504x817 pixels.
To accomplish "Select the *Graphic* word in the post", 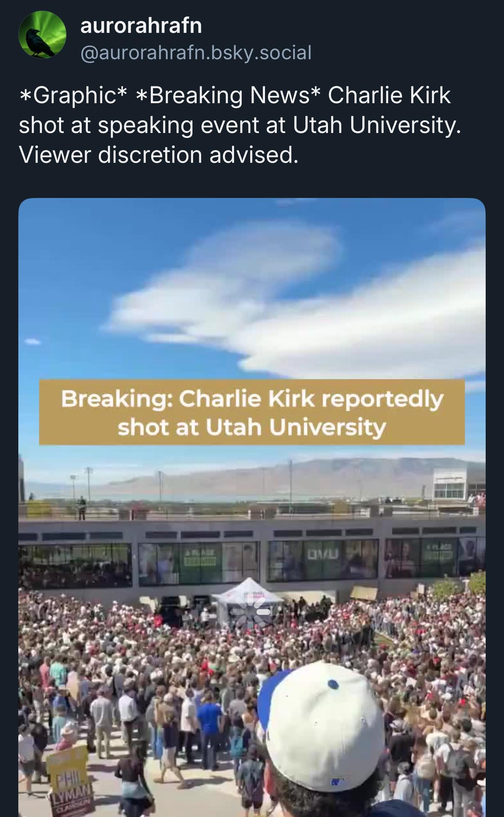I will pyautogui.click(x=73, y=95).
